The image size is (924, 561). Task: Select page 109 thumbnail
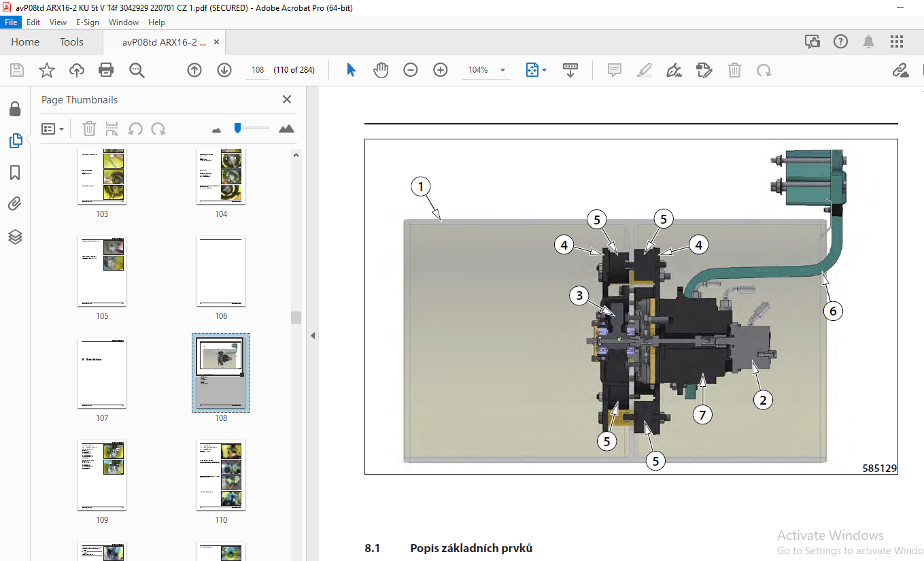tap(102, 475)
